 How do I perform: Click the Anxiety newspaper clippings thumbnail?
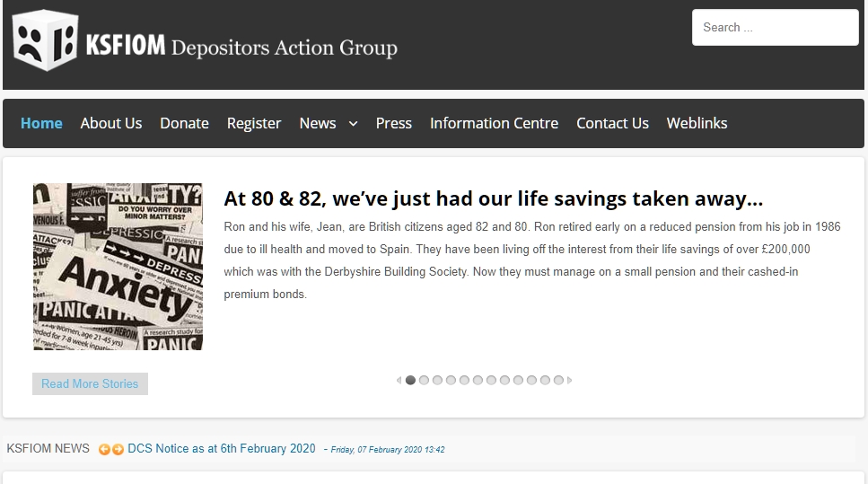[118, 267]
